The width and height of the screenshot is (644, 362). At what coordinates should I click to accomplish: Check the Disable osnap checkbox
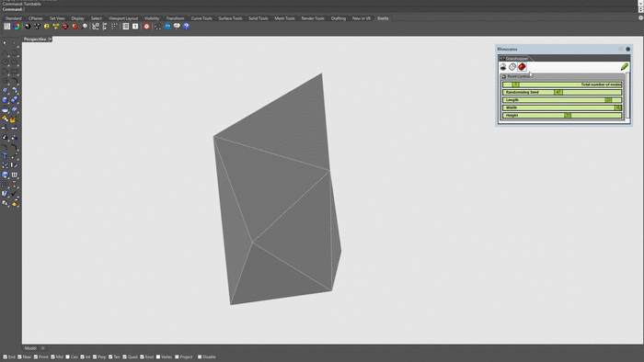[200, 357]
